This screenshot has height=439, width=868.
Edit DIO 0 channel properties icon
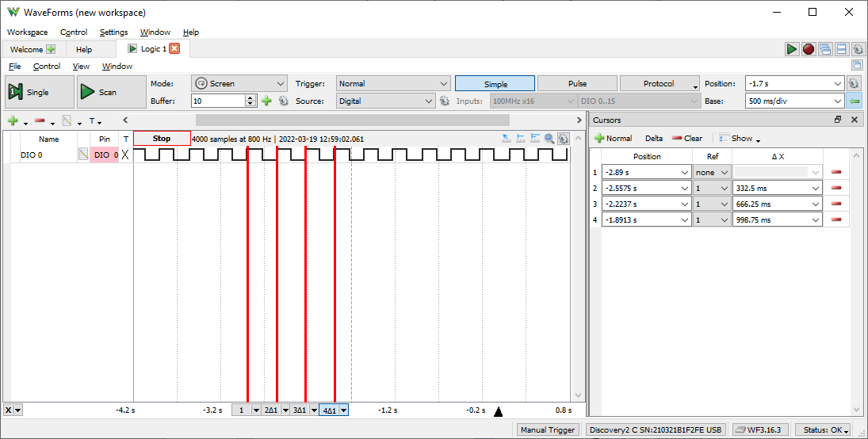point(83,155)
